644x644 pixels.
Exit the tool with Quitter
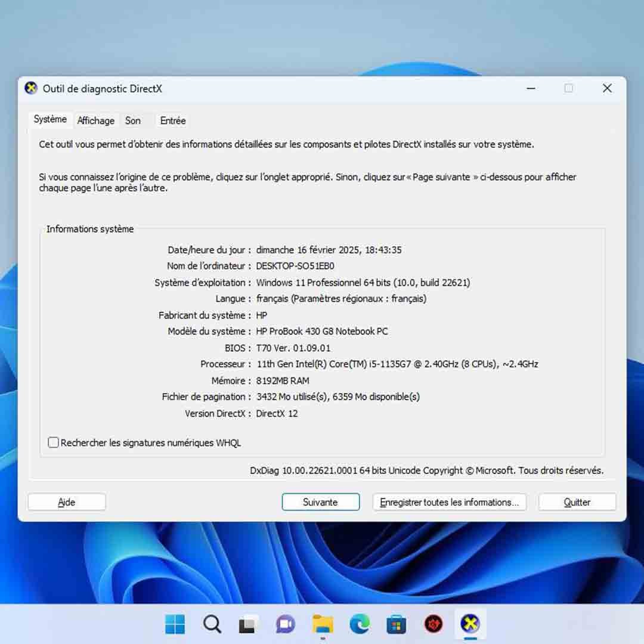point(577,502)
